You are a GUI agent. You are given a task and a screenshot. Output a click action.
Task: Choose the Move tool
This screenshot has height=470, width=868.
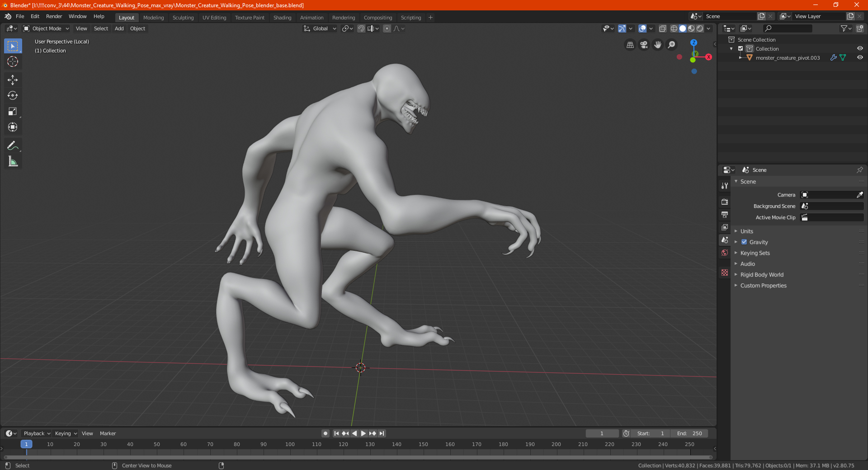click(x=13, y=80)
